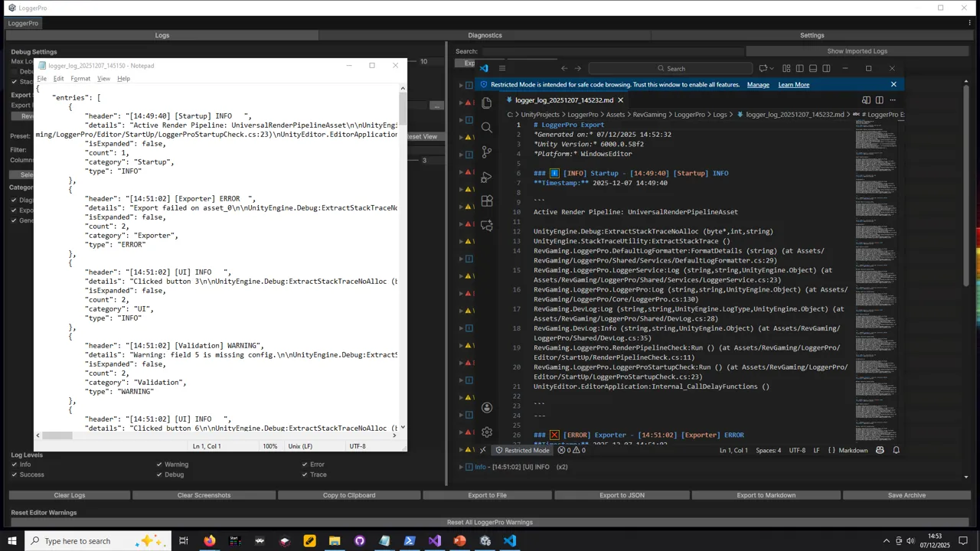Open LF end-of-line selector in VS Code
The height and width of the screenshot is (551, 980).
(816, 450)
